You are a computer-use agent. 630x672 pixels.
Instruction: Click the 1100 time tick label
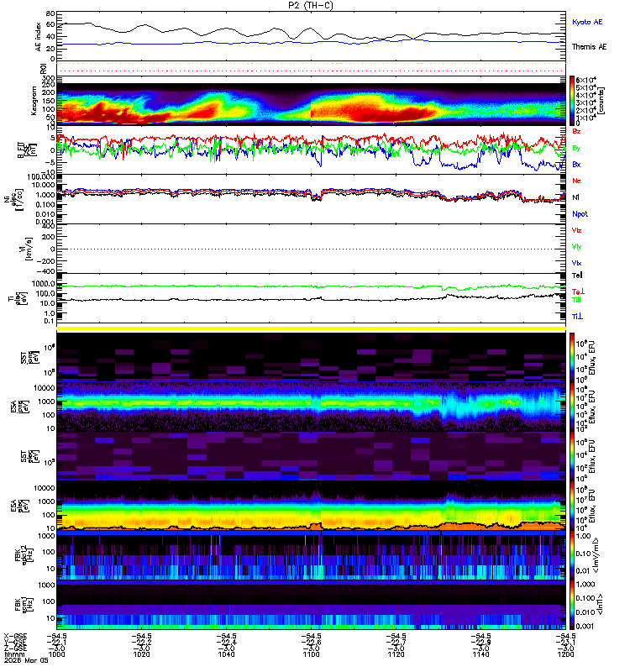pyautogui.click(x=311, y=654)
